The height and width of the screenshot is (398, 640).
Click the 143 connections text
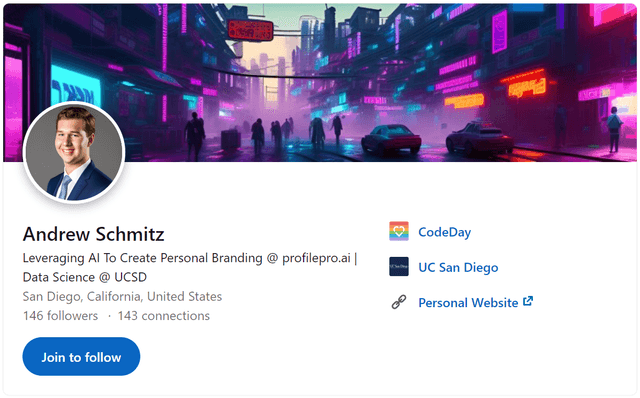click(x=164, y=316)
